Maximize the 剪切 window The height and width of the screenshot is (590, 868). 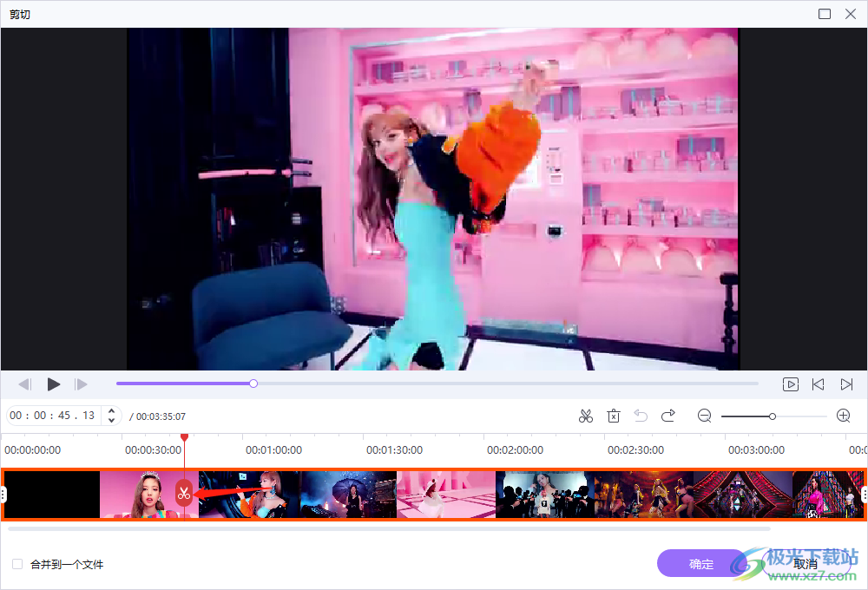pyautogui.click(x=825, y=14)
